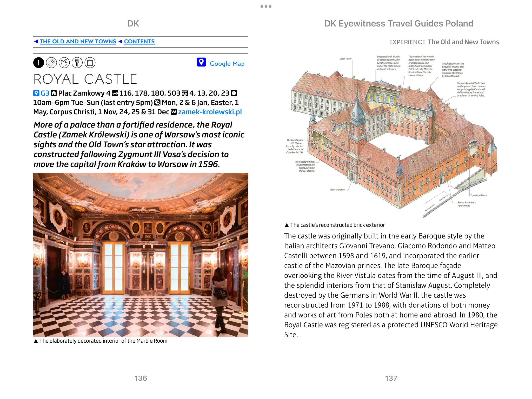The height and width of the screenshot is (399, 532).
Task: Click the website W icon
Action: [x=174, y=112]
